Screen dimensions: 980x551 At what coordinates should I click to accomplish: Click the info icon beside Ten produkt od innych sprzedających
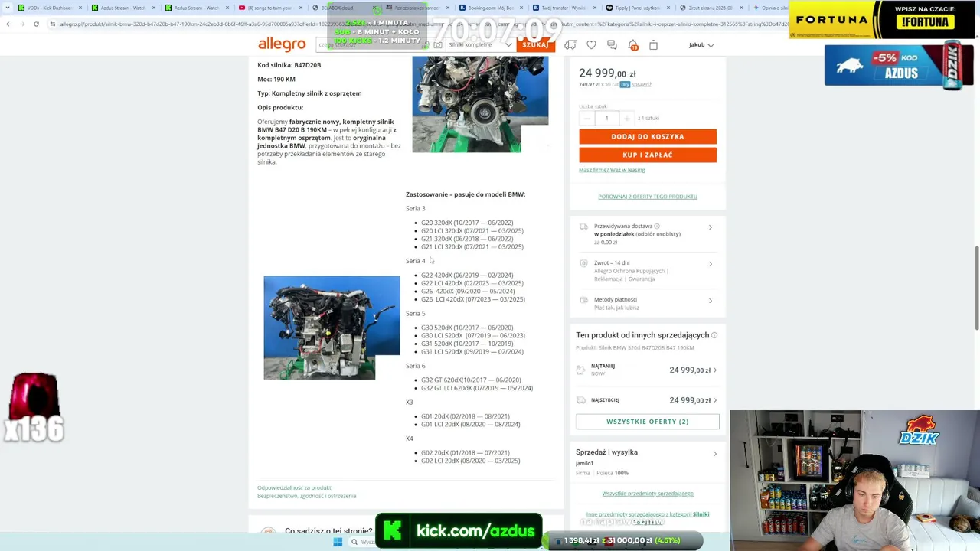[714, 335]
